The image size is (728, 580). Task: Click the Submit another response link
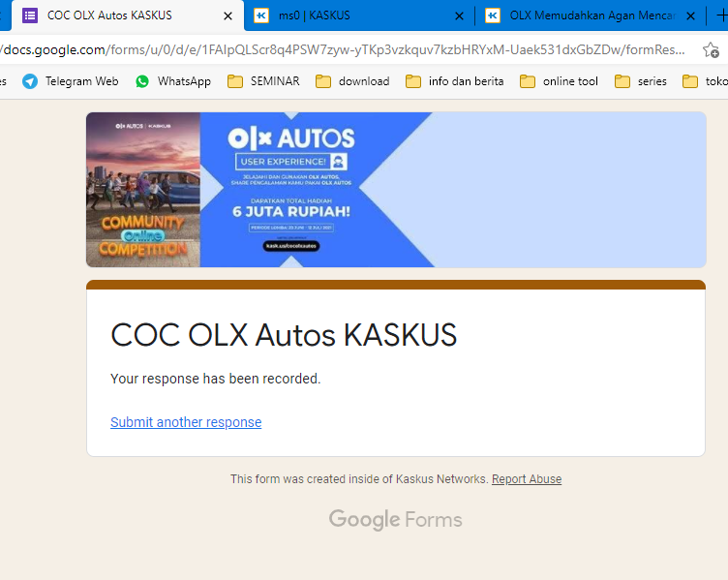(x=186, y=422)
